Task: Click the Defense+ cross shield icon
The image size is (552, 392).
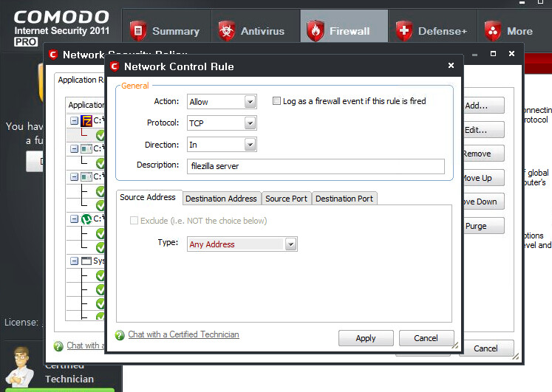Action: pyautogui.click(x=404, y=31)
